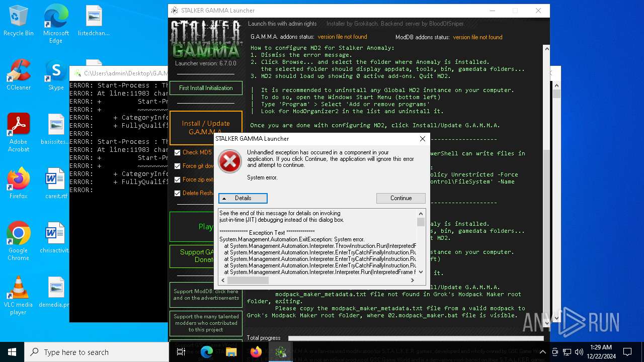Open VLC media player shortcut

click(x=18, y=296)
